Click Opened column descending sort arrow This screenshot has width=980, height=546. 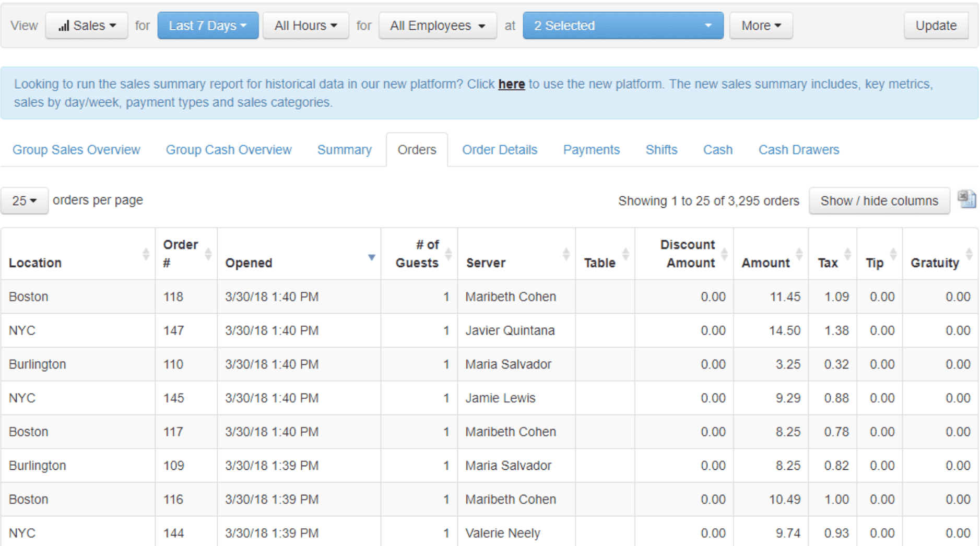pos(371,257)
